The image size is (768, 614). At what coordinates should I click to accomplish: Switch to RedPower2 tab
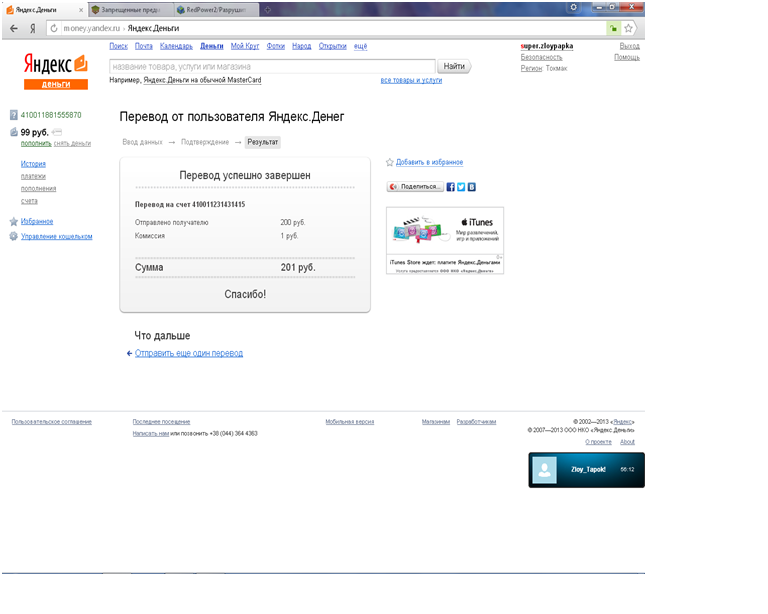click(216, 10)
